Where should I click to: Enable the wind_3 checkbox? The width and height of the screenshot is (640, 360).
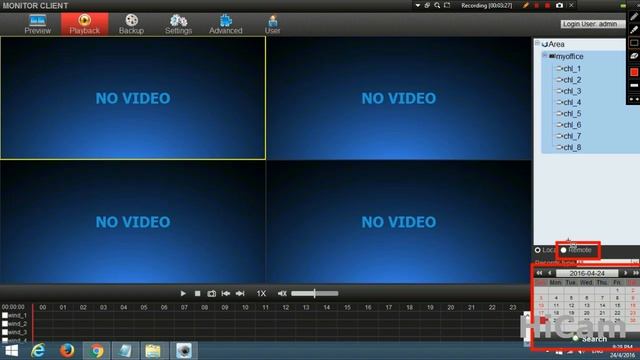(x=5, y=332)
